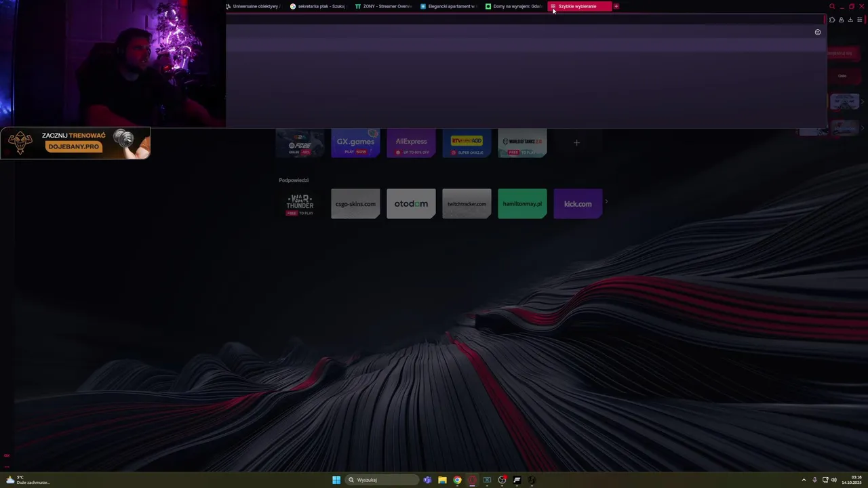Show hidden system tray icons
Screen dimensions: 868x488
tap(804, 480)
